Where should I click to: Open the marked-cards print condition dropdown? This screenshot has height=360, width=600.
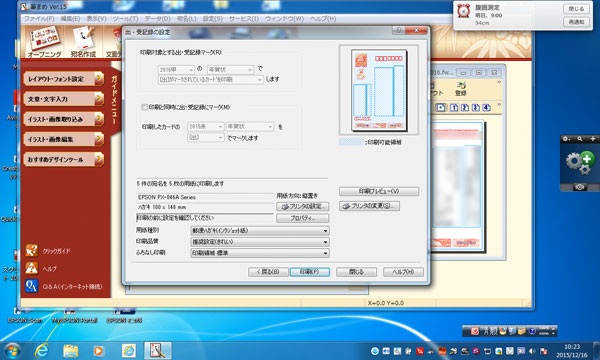point(210,80)
